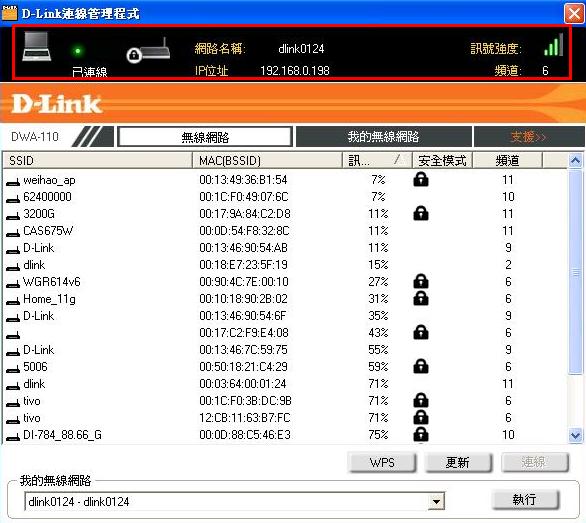Click the lock icon on the 5006 row
The height and width of the screenshot is (523, 586).
[x=421, y=366]
